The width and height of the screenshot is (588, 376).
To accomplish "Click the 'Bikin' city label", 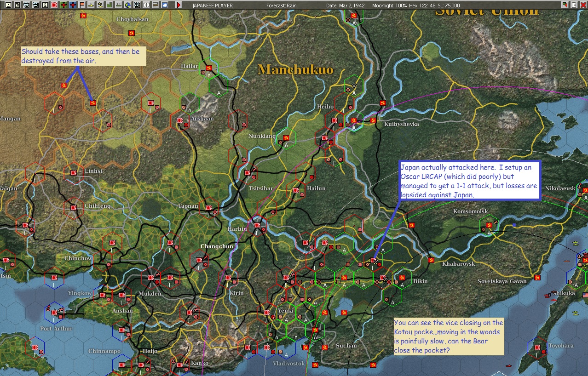I will coord(420,281).
